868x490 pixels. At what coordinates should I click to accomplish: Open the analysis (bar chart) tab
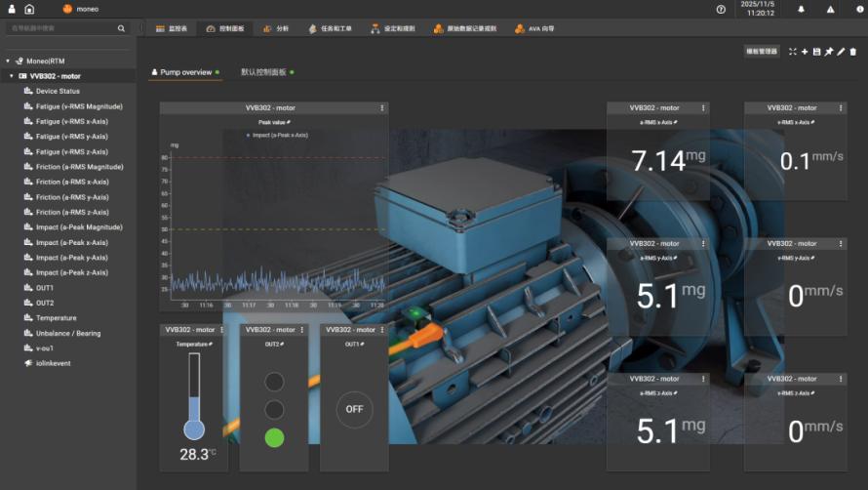click(276, 29)
